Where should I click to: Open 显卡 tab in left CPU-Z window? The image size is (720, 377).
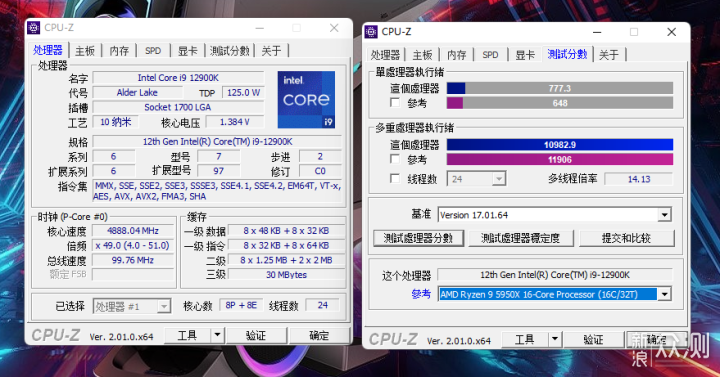187,51
